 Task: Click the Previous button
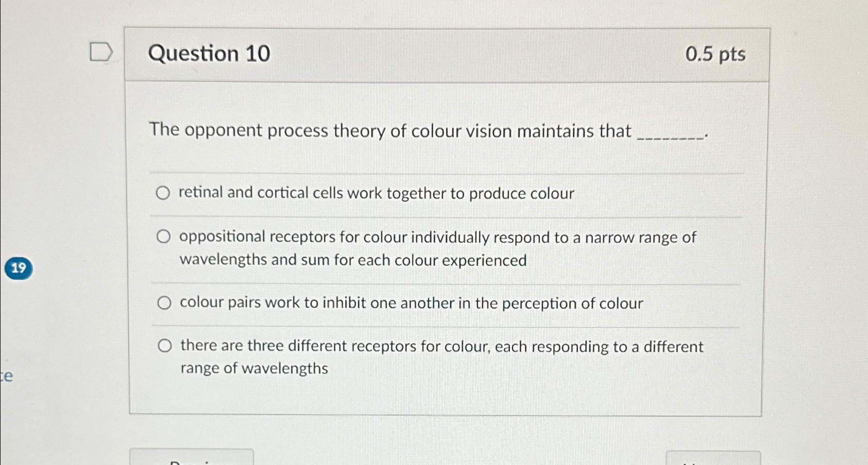pyautogui.click(x=191, y=458)
